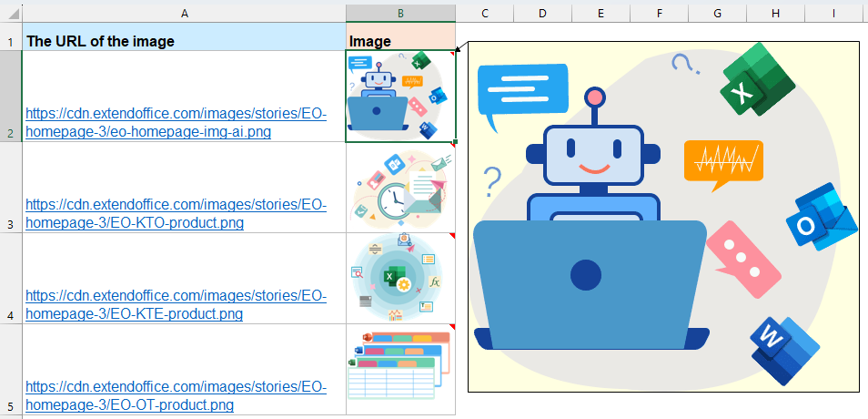Click the Excel icon in the large preview image
Viewport: 868px width, 419px height.
pyautogui.click(x=757, y=79)
